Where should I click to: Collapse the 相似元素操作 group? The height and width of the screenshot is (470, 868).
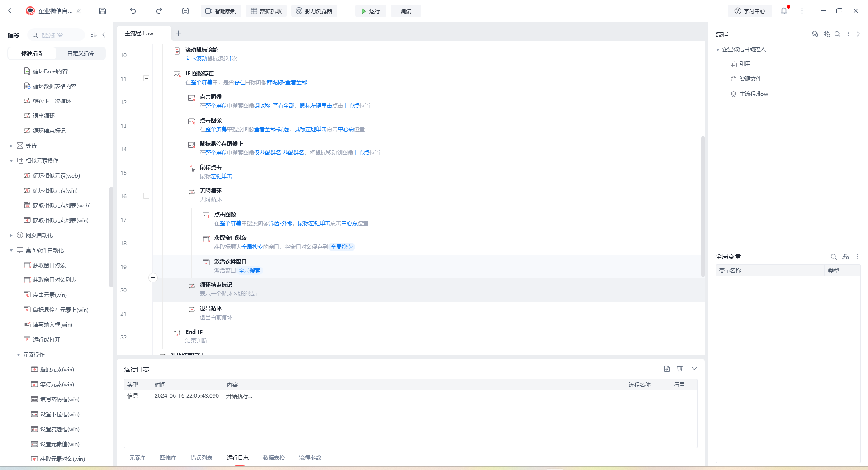11,161
